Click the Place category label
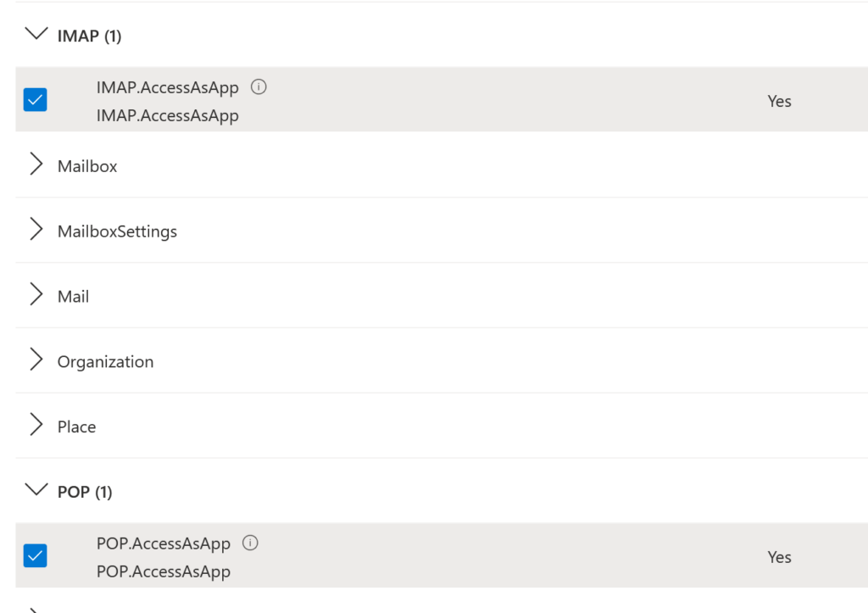This screenshot has height=613, width=868. coord(76,427)
